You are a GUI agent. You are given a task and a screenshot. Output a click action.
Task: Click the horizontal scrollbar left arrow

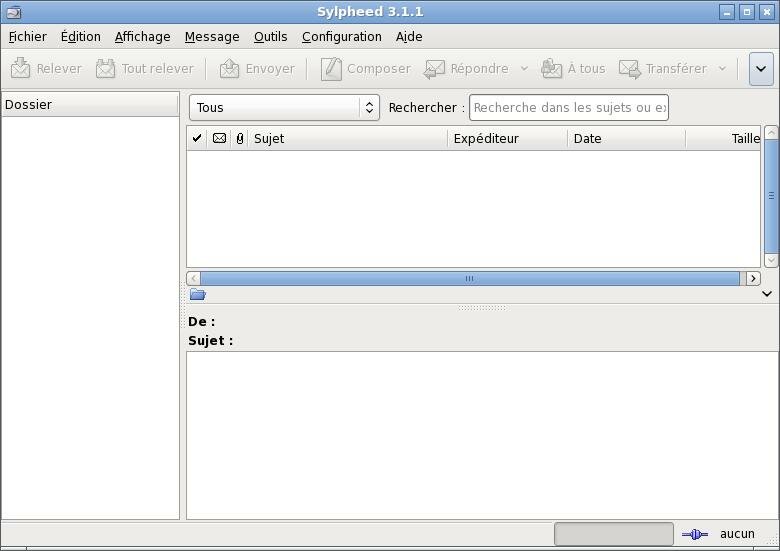pyautogui.click(x=194, y=278)
